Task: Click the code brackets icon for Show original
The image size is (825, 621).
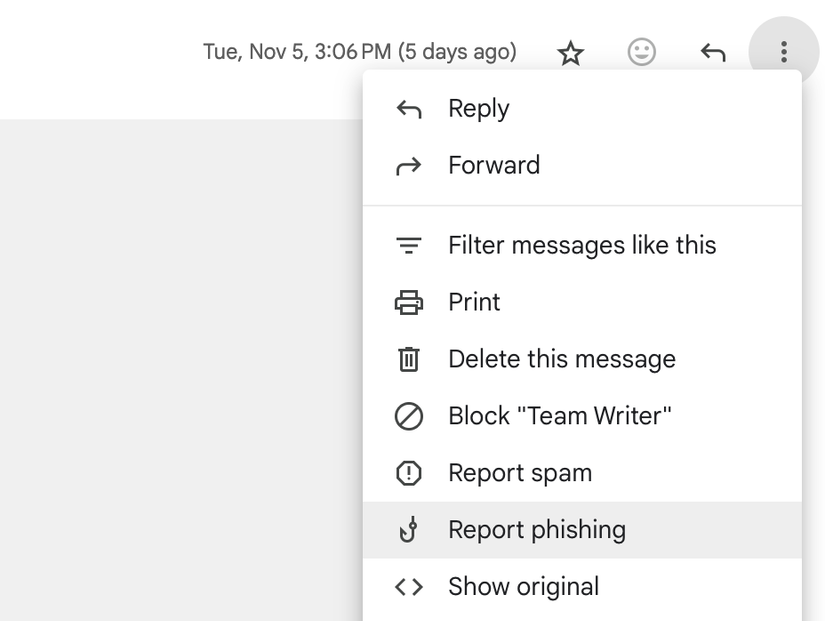Action: (x=409, y=586)
